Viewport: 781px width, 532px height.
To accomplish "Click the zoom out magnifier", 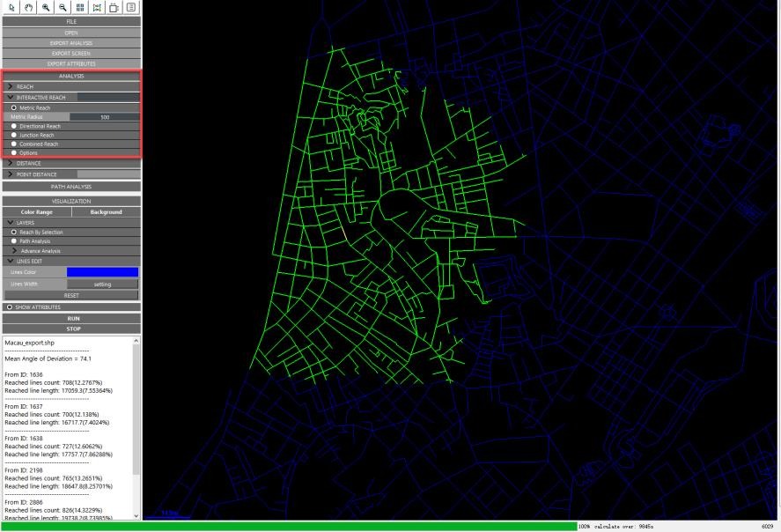I will (63, 7).
